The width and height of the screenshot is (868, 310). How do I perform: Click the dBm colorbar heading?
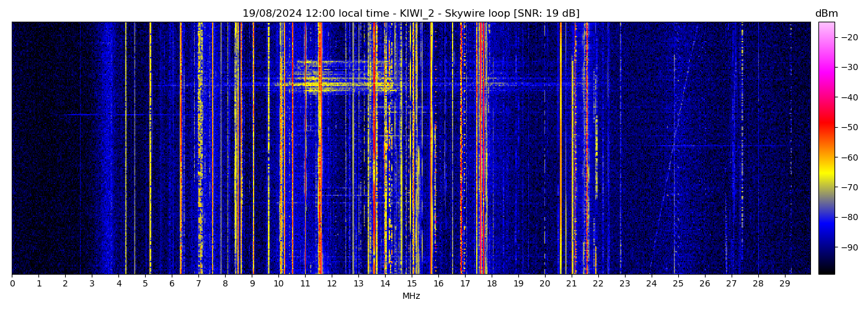pyautogui.click(x=826, y=14)
